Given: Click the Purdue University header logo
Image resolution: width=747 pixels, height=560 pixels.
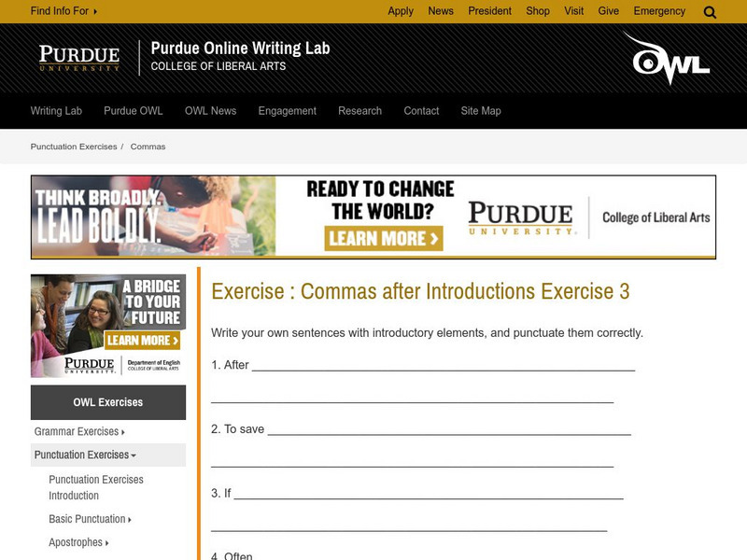Looking at the screenshot, I should click(79, 55).
